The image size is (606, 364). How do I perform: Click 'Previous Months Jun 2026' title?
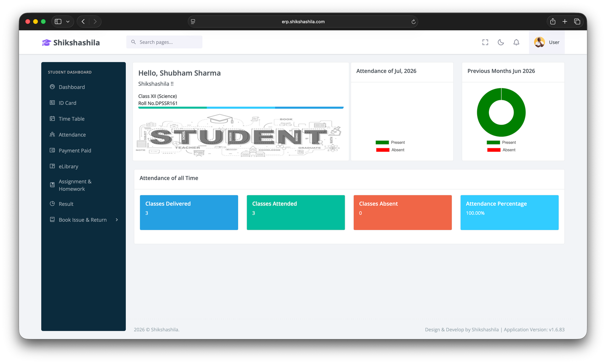click(501, 71)
